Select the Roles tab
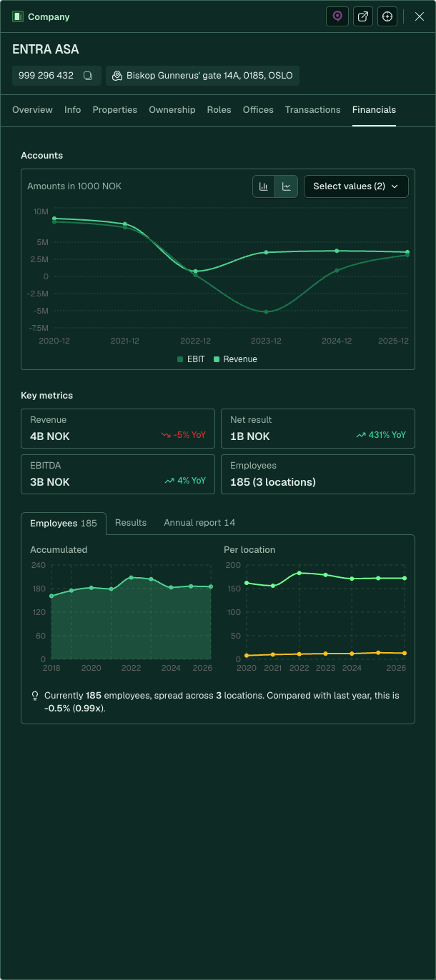436x980 pixels. coord(219,110)
